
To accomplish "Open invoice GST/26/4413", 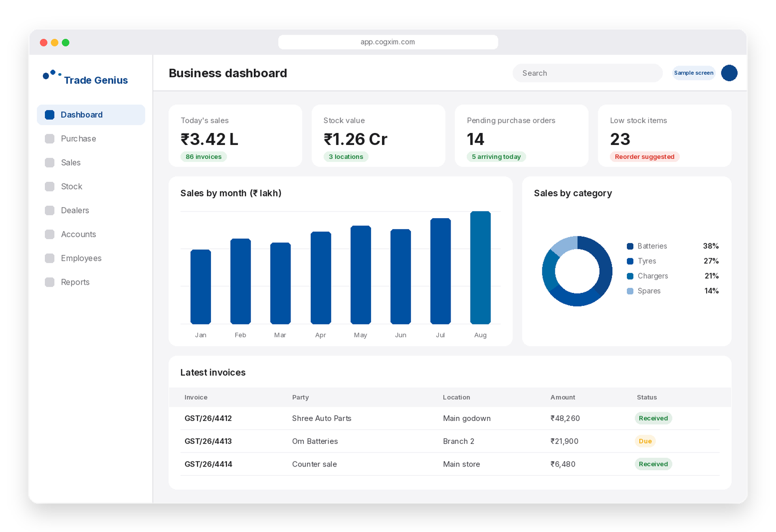I will point(208,441).
